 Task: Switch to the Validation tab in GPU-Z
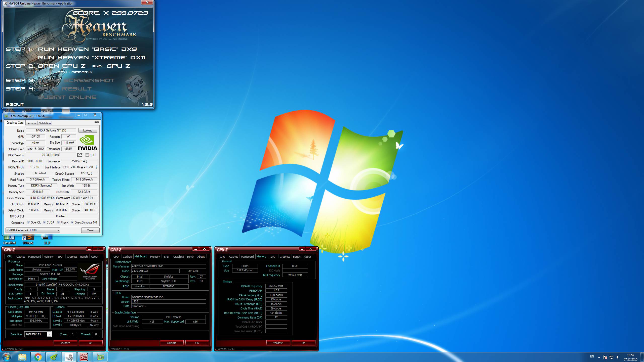point(45,123)
